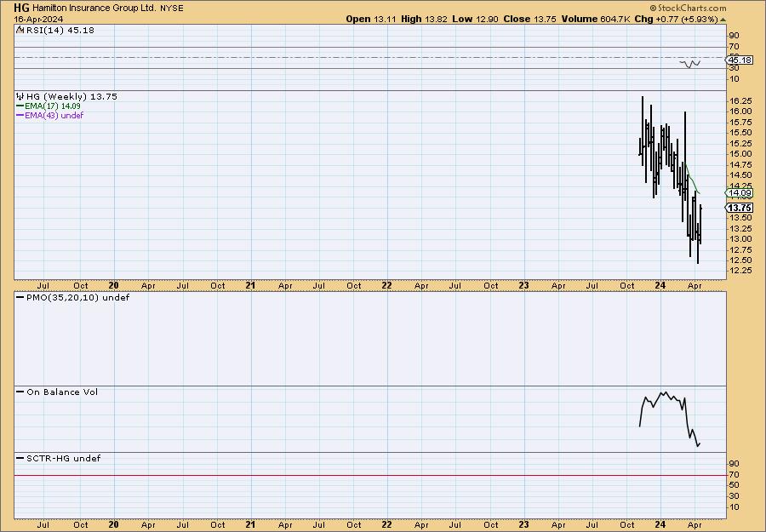Image resolution: width=766 pixels, height=532 pixels.
Task: Click the EMA(17) 14.09 legend text
Action: (53, 106)
